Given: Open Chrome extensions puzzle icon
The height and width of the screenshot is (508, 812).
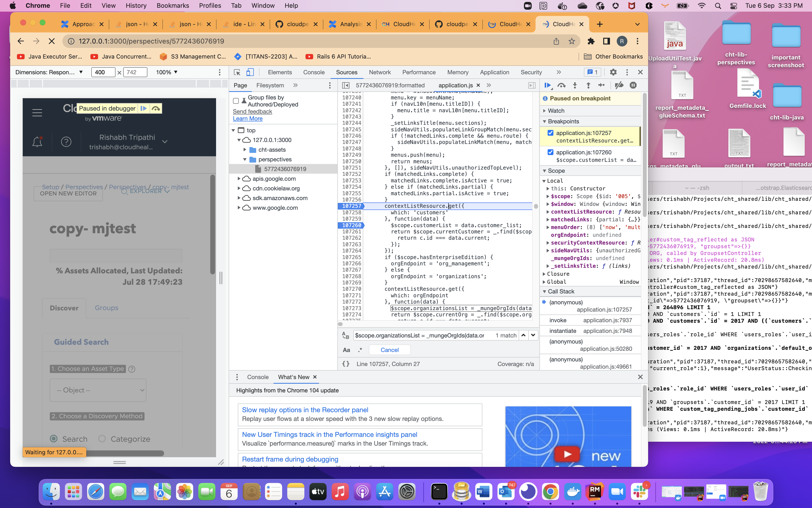Looking at the screenshot, I should (x=591, y=41).
